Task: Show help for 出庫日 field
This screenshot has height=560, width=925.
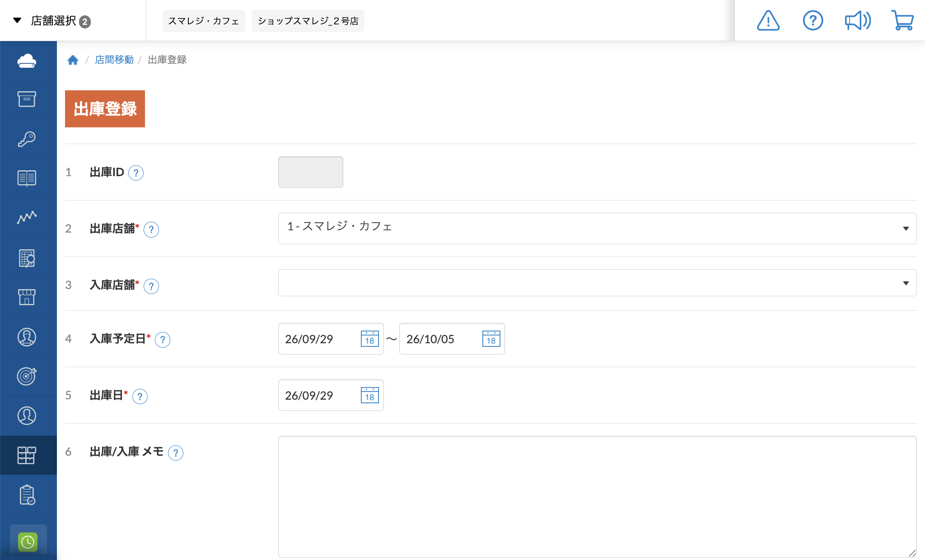Action: (x=140, y=396)
